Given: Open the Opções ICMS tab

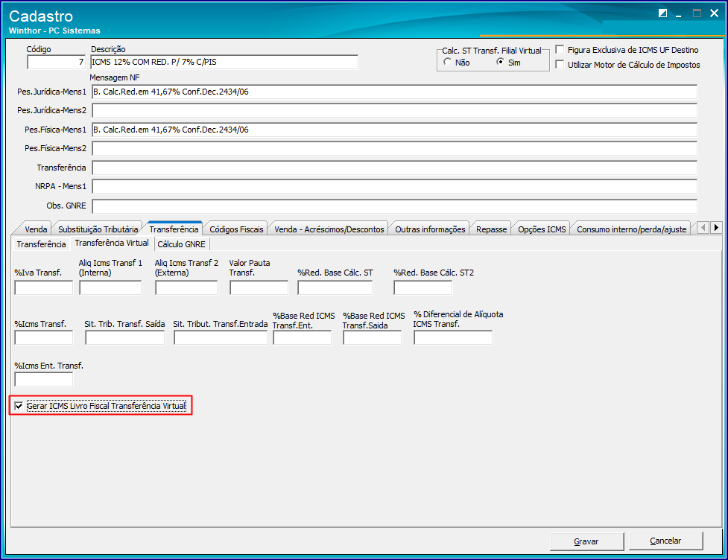Looking at the screenshot, I should pos(542,229).
